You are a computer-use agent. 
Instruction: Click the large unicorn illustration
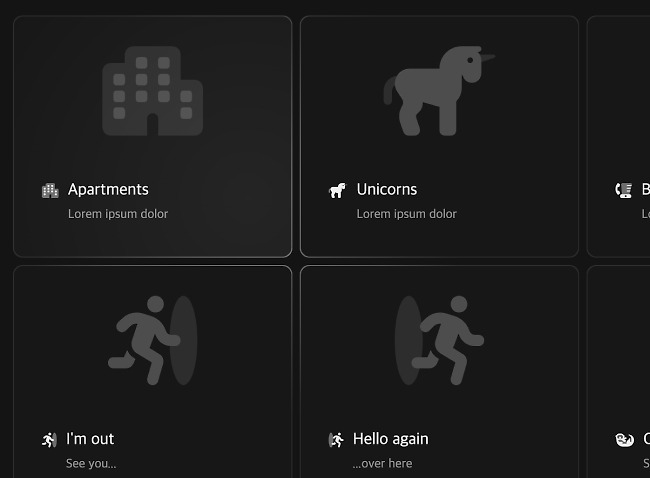coord(439,91)
